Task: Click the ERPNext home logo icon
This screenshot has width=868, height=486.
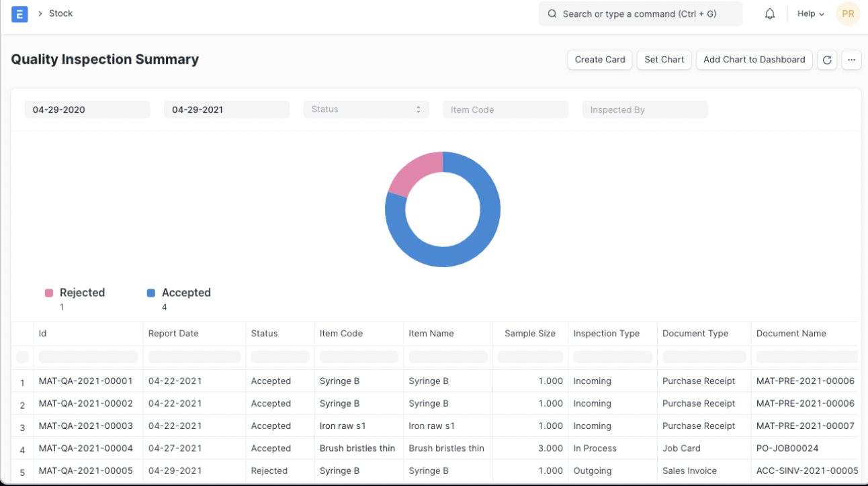Action: [x=19, y=14]
